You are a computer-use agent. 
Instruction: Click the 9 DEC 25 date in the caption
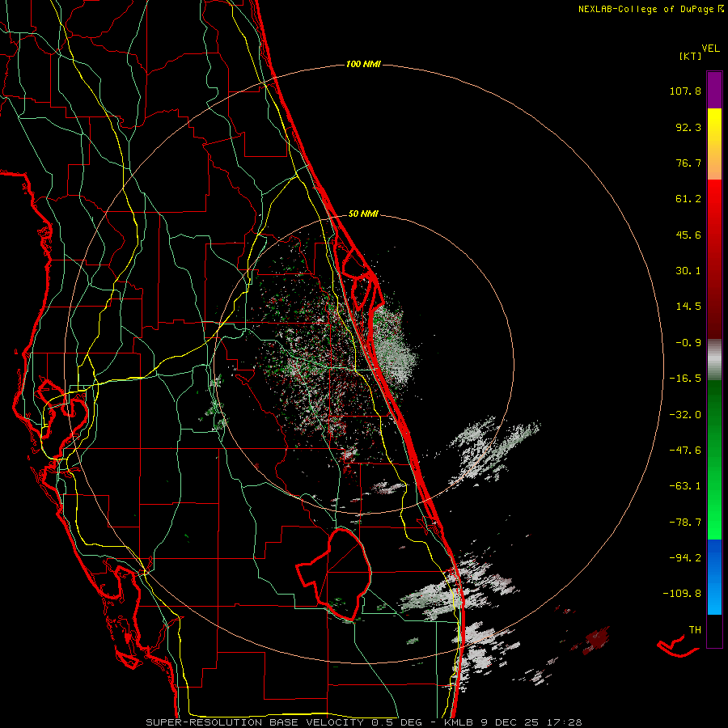pos(510,722)
